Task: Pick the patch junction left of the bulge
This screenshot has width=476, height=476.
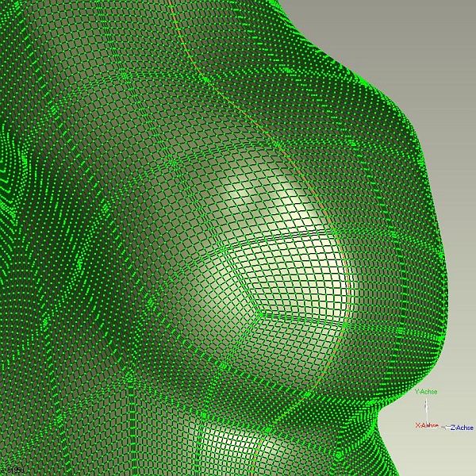Action: [x=172, y=162]
